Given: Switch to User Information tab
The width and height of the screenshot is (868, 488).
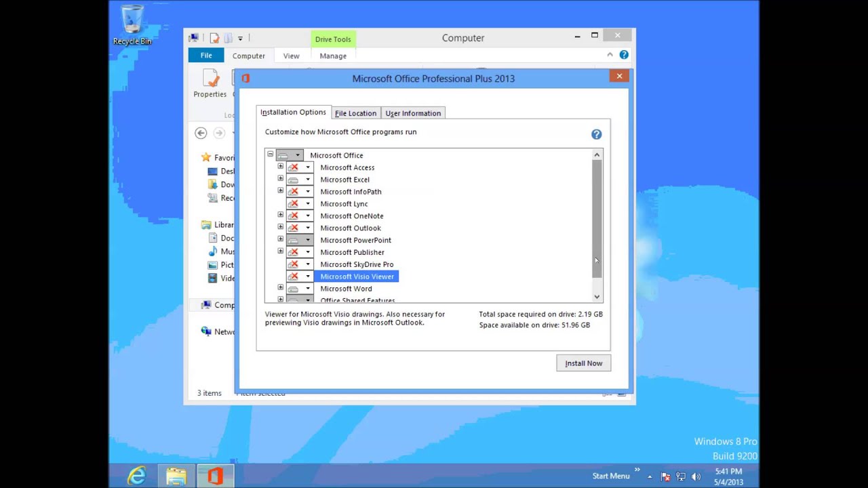Looking at the screenshot, I should (413, 113).
